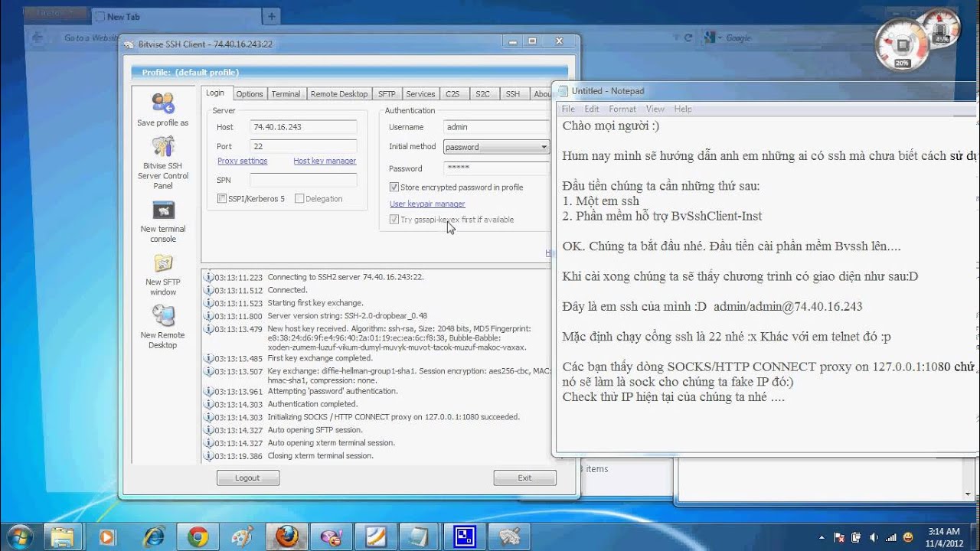
Task: Open Notepad Edit menu
Action: [592, 109]
